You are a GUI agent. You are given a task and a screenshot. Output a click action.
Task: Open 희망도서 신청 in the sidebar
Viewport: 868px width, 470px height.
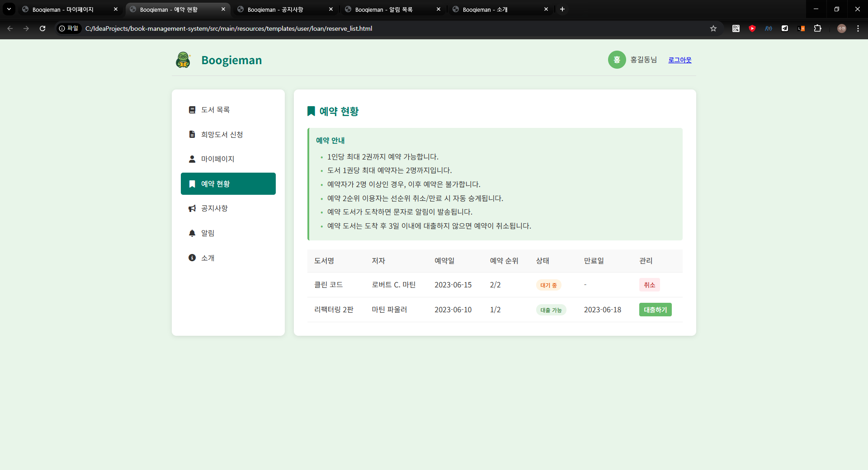(x=222, y=135)
